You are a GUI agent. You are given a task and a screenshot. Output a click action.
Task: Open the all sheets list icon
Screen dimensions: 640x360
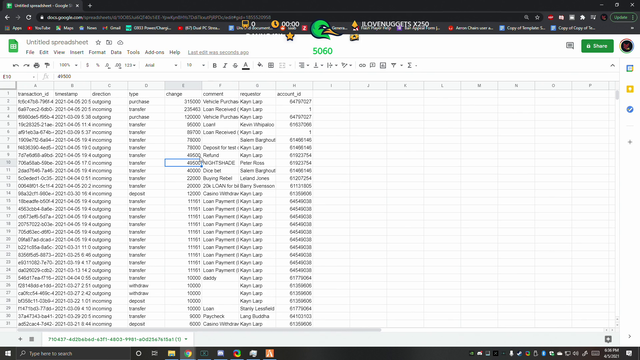tap(31, 339)
